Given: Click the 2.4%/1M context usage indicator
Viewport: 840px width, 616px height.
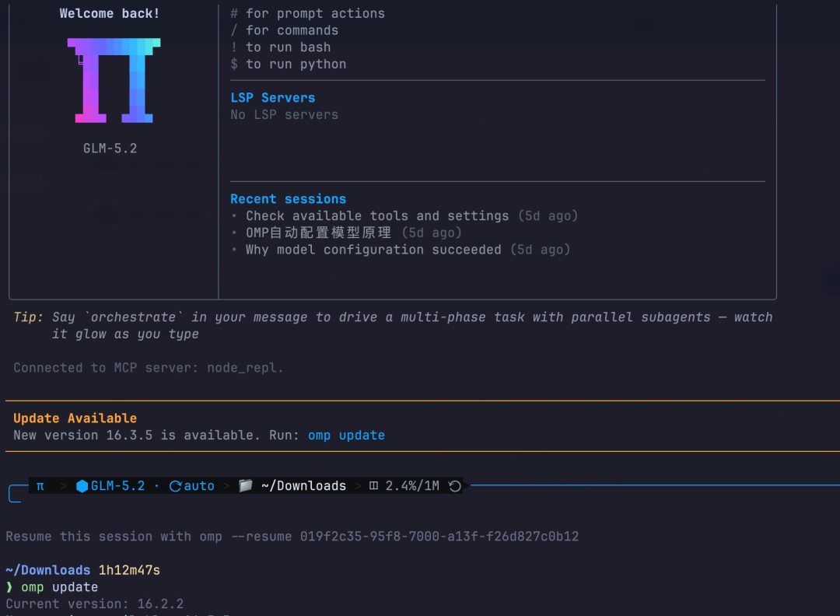Looking at the screenshot, I should pos(412,486).
